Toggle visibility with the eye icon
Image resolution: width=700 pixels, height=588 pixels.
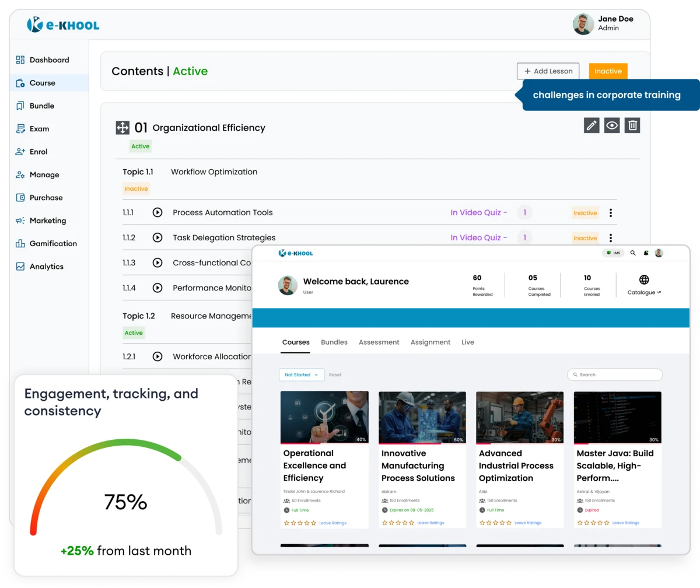click(x=611, y=125)
